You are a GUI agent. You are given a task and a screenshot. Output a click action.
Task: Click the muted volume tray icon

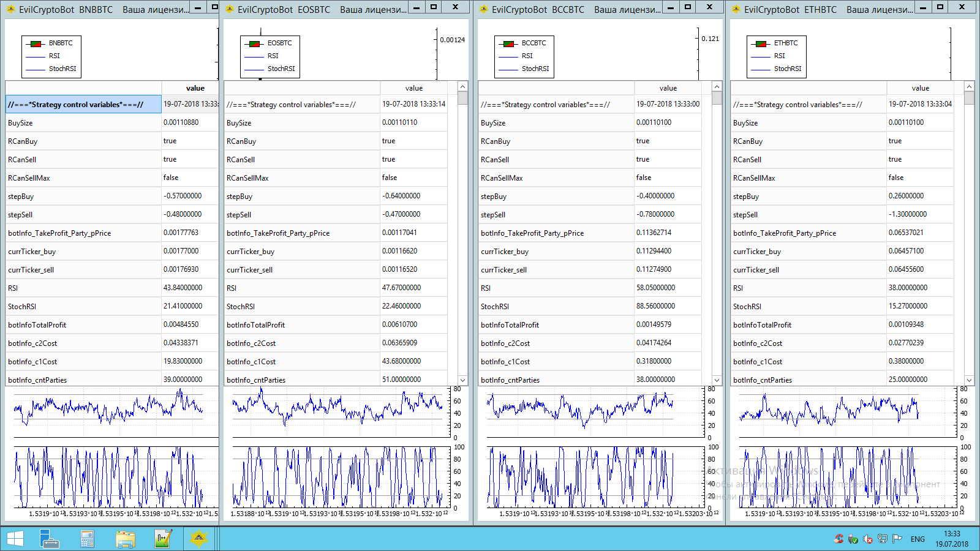(868, 539)
